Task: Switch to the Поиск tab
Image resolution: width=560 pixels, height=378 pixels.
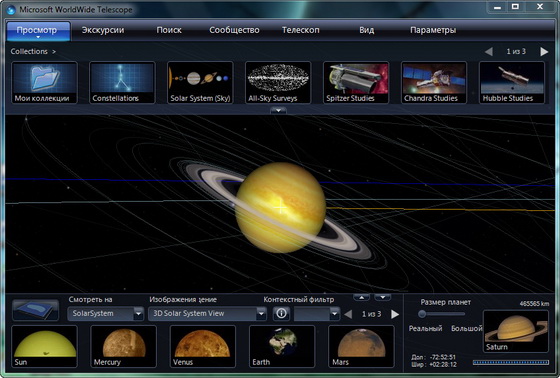Action: coord(169,30)
